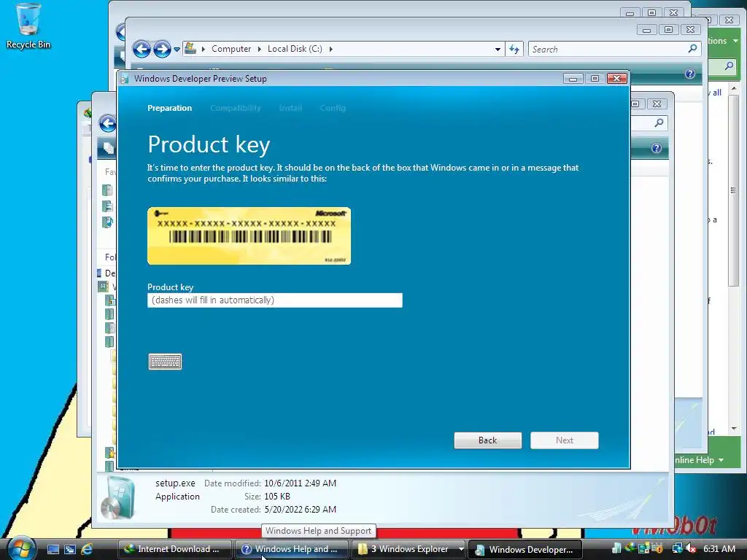747x560 pixels.
Task: Click the help icon below that Explorer search box
Action: click(657, 148)
